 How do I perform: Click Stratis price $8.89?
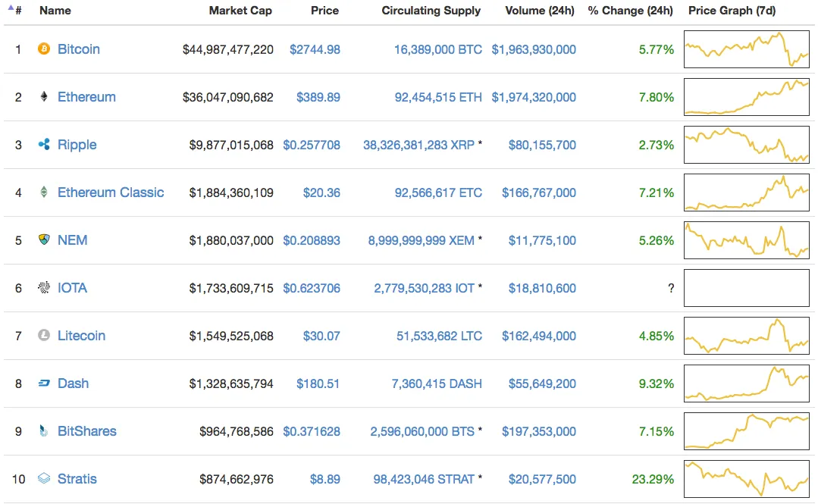325,479
